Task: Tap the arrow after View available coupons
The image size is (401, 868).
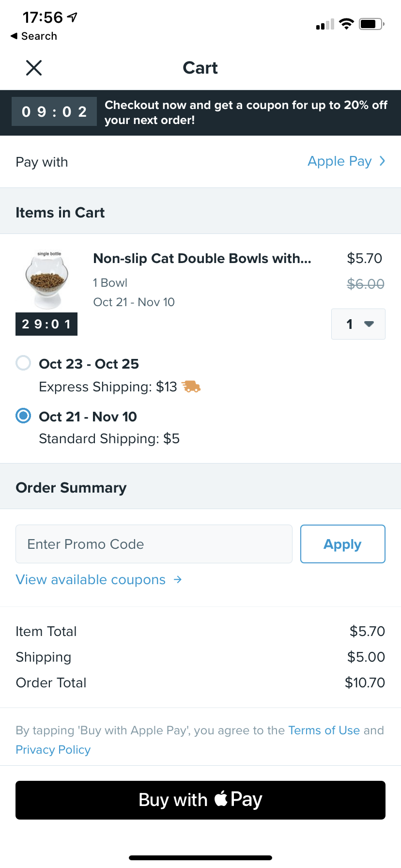Action: coord(178,579)
